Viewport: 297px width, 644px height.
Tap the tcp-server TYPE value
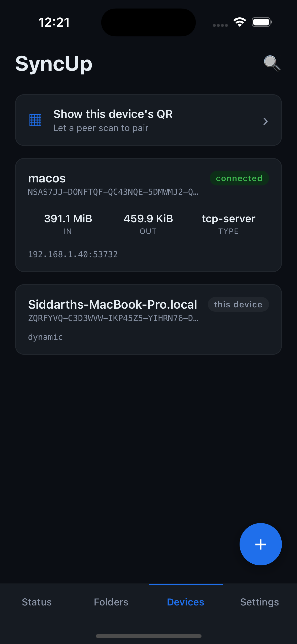(x=228, y=223)
